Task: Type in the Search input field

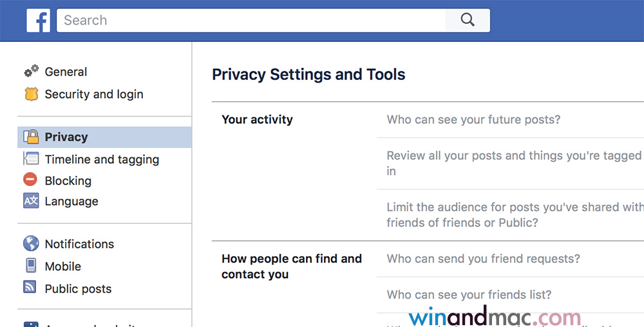Action: pyautogui.click(x=251, y=21)
